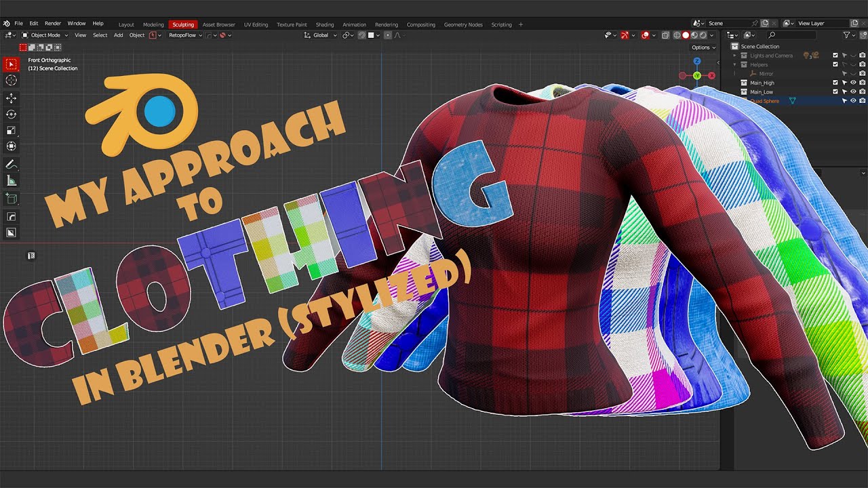This screenshot has width=868, height=488.
Task: Add a new workspace with plus button
Action: coord(521,24)
